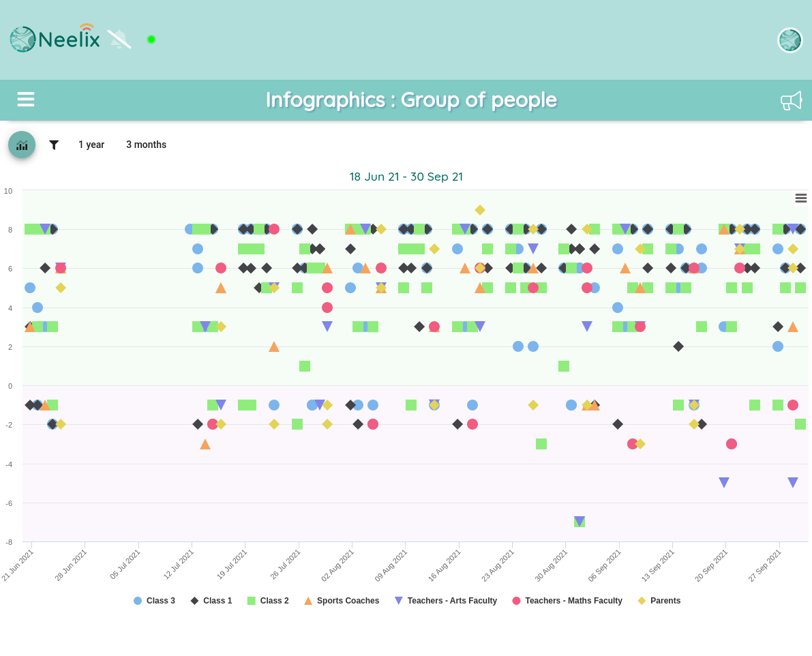Hide Sports Coaches series in legend
This screenshot has width=812, height=656.
tap(342, 601)
